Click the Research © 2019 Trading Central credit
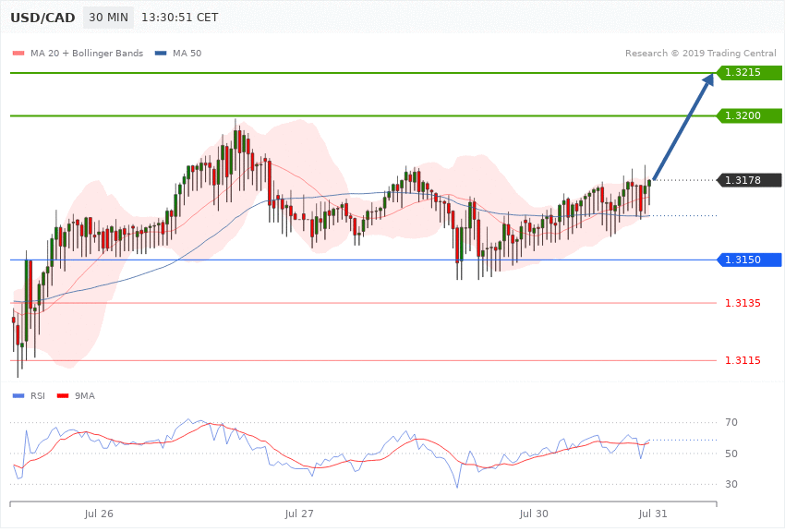Image resolution: width=785 pixels, height=532 pixels. (700, 53)
